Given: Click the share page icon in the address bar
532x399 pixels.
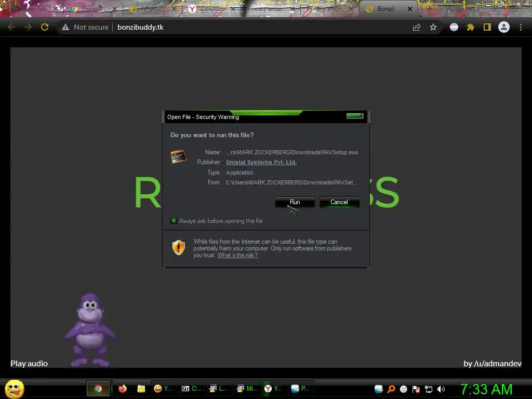Looking at the screenshot, I should click(x=417, y=27).
